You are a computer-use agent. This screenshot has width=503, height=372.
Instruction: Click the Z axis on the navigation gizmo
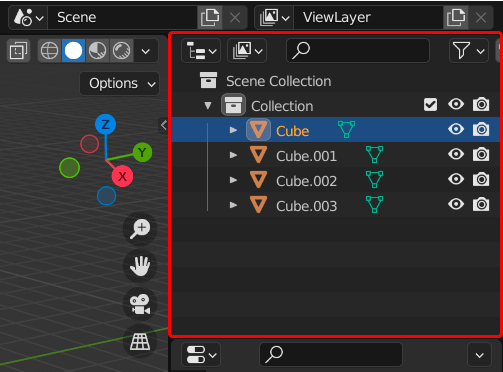105,124
